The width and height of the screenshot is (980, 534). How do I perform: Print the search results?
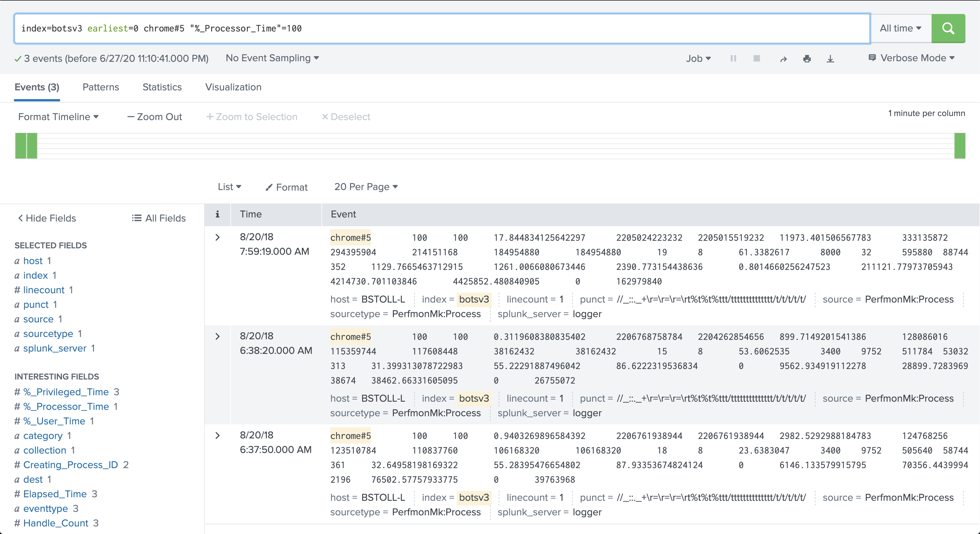(807, 59)
